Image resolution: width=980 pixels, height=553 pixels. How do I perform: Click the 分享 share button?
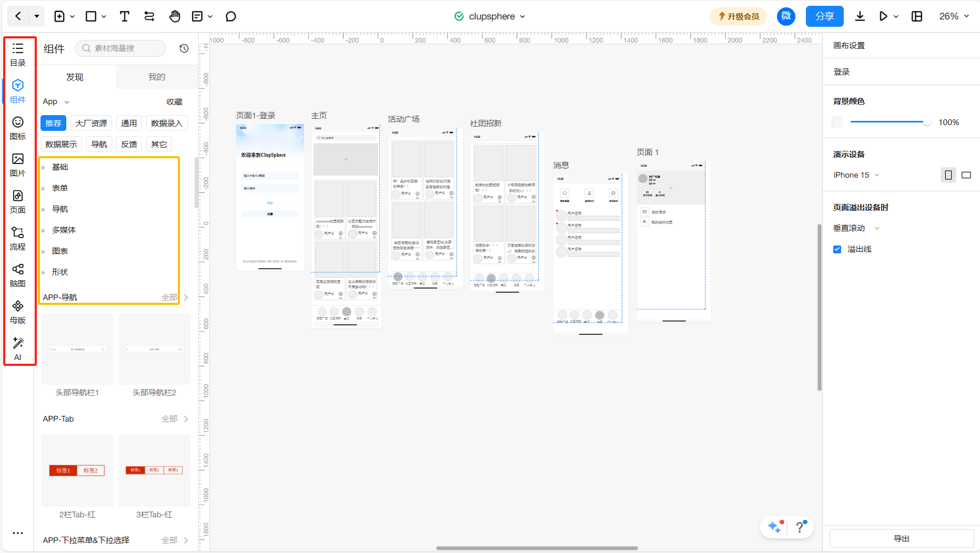[824, 16]
